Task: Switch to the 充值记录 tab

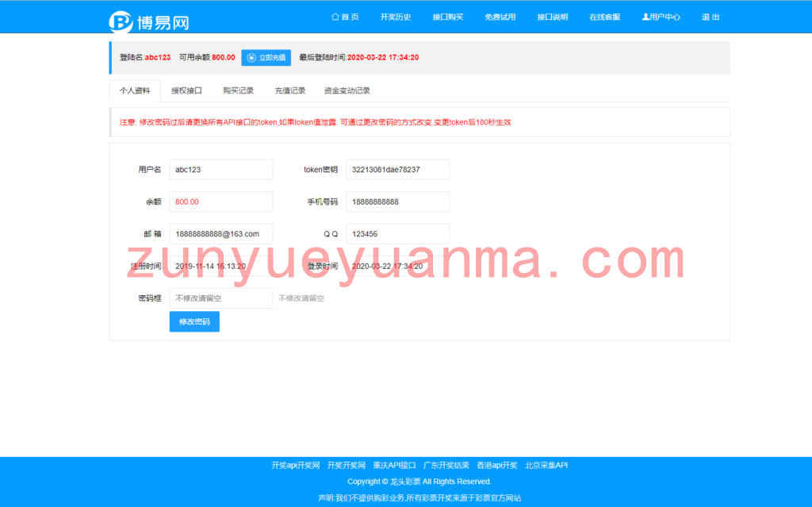Action: (x=290, y=90)
